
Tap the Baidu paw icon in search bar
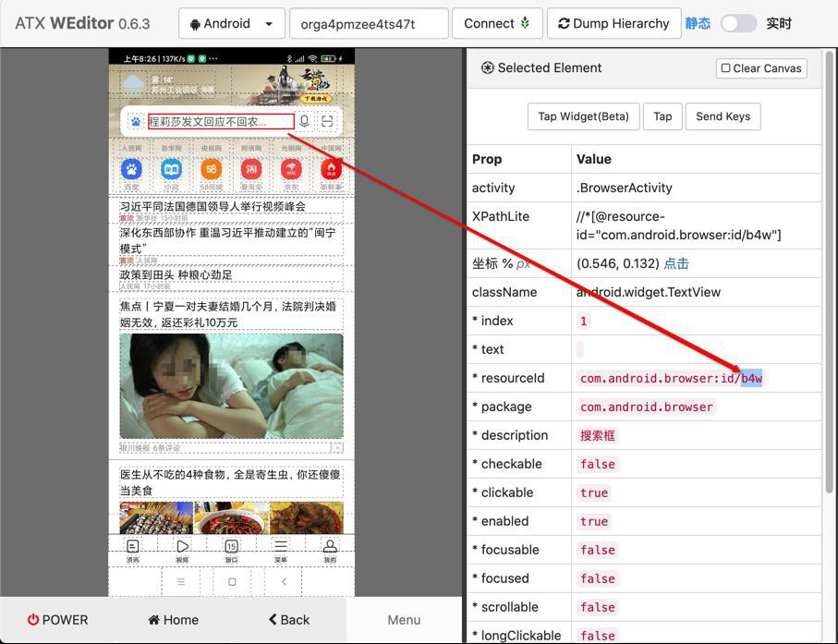pos(136,122)
